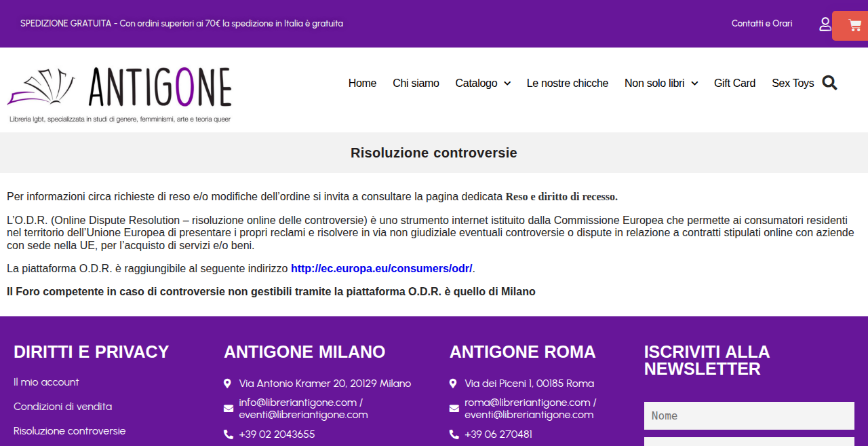This screenshot has height=446, width=868.
Task: Click the Nome newsletter input field
Action: pyautogui.click(x=749, y=415)
